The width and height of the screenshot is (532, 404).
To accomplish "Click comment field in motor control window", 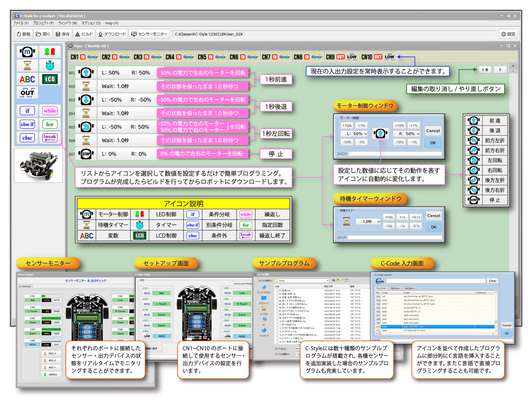I will [x=395, y=154].
